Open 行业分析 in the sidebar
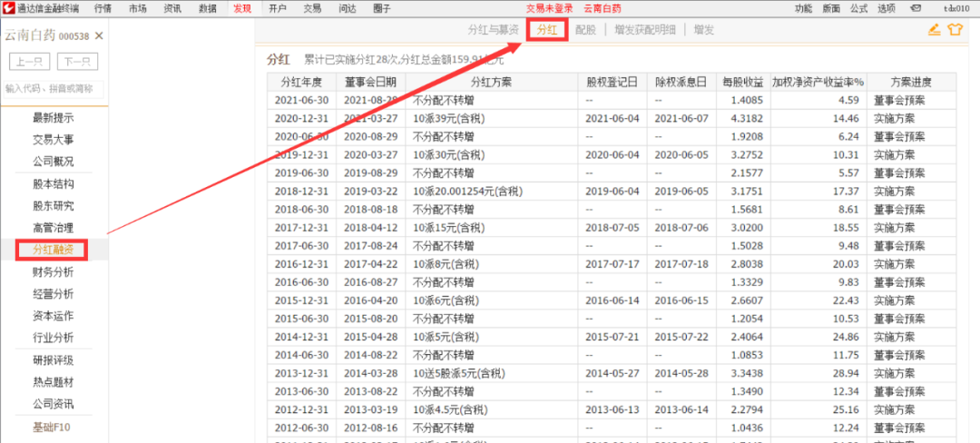 [54, 338]
